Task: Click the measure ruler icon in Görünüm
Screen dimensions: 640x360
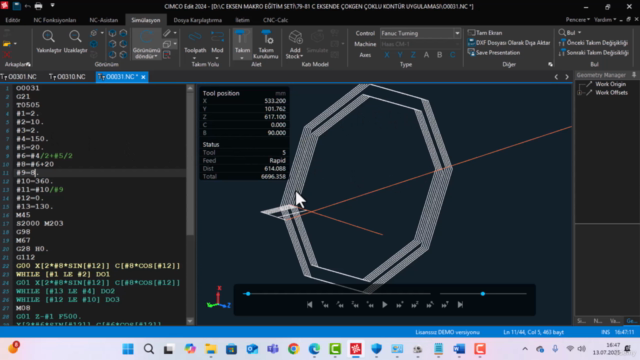Action: [167, 33]
